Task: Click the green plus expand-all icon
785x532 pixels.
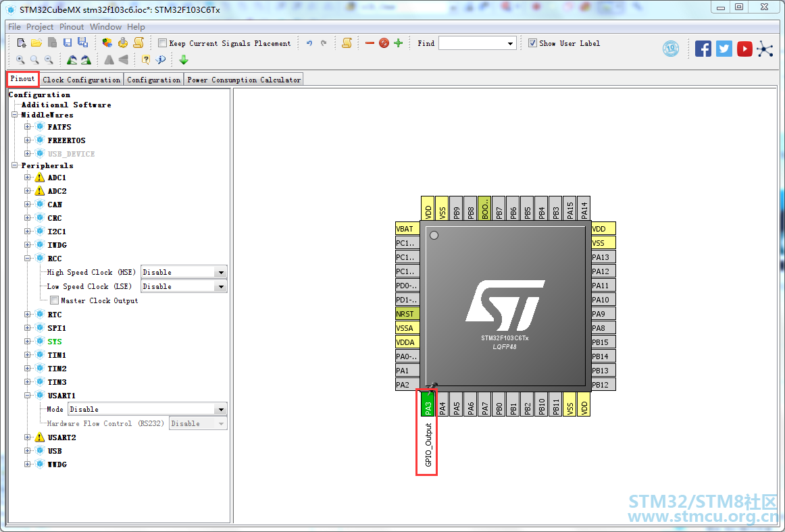Action: tap(398, 43)
